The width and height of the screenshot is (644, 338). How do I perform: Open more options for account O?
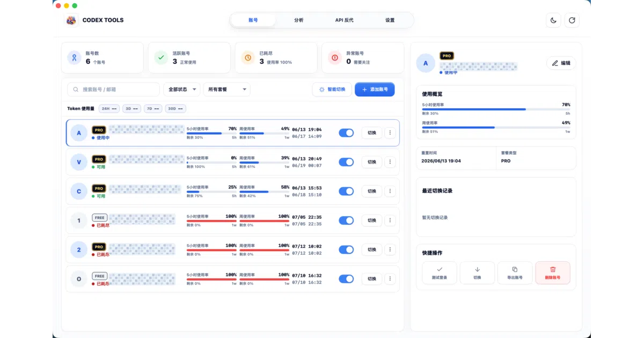(390, 279)
